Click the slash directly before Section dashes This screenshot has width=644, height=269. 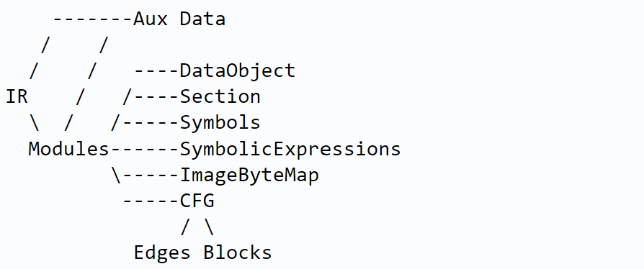coord(128,97)
